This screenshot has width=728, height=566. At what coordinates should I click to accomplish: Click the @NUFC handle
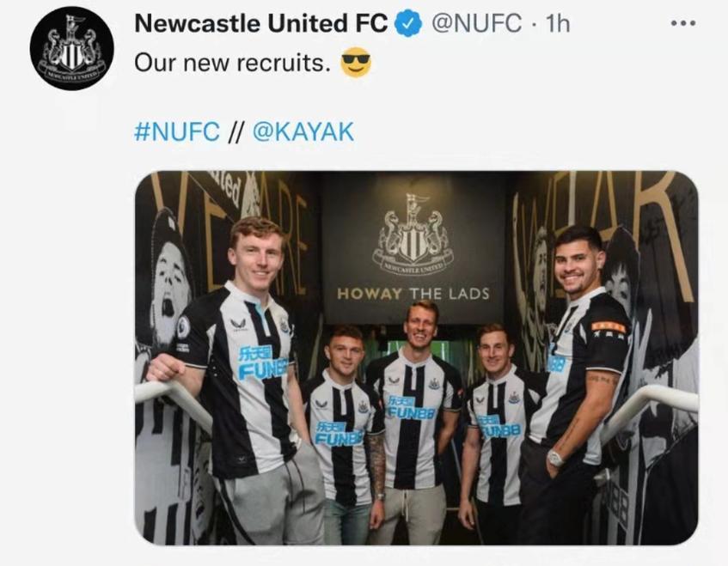[x=477, y=23]
